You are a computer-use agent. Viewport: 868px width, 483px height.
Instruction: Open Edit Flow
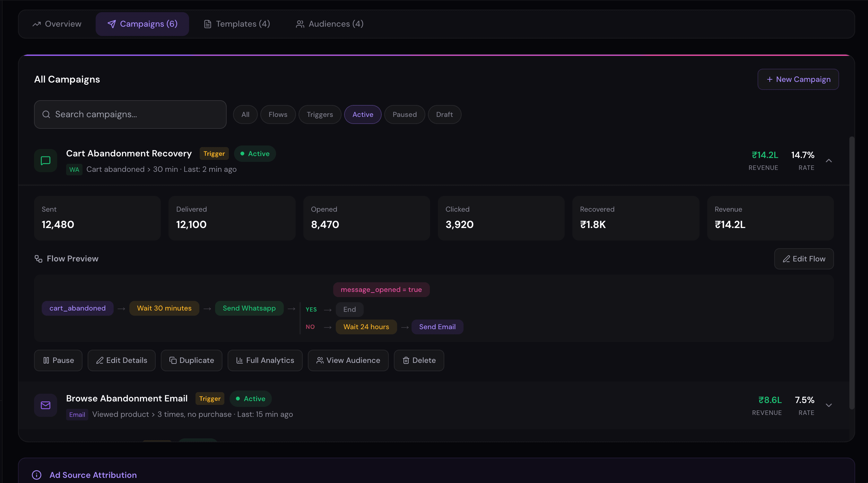(804, 259)
